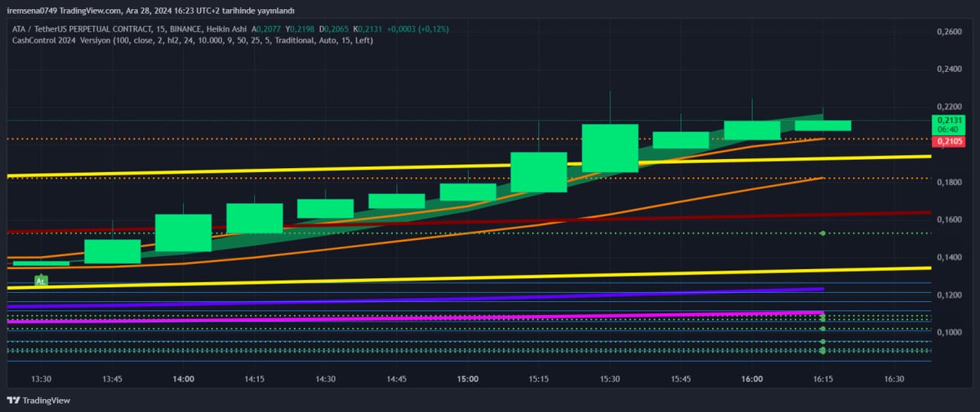Click the 16:15 time axis label
Screen dimensions: 980x412
point(823,379)
